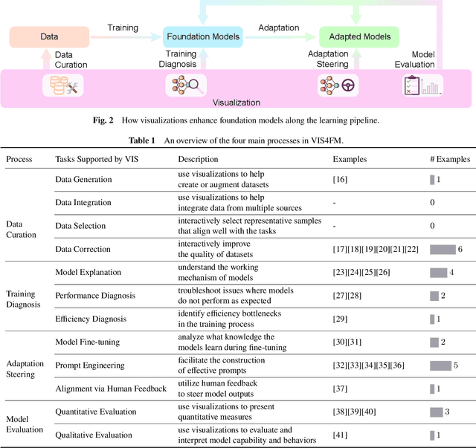Click the '# Examples' column header
Viewport: 476px width, 448px height.
[x=450, y=159]
